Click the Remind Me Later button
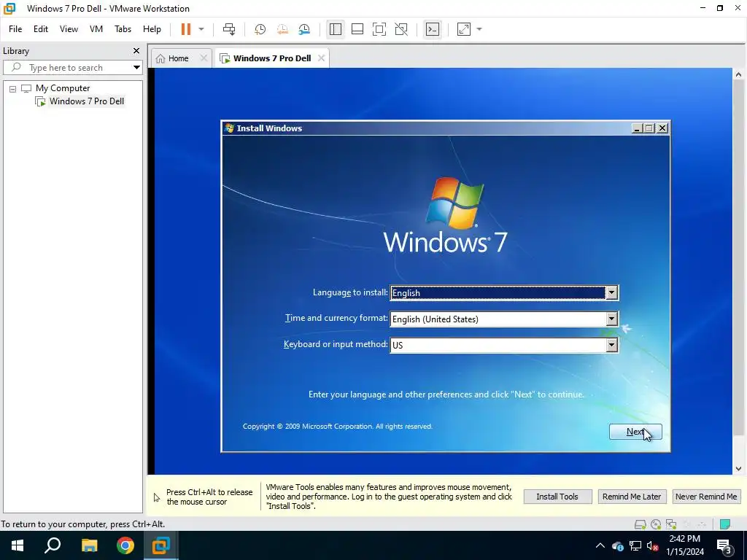This screenshot has height=560, width=747. point(632,497)
